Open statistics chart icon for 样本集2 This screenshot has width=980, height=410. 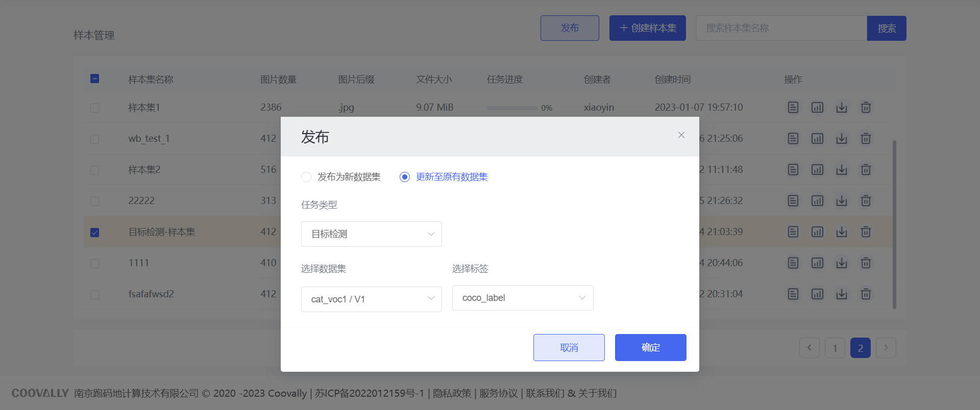click(817, 170)
